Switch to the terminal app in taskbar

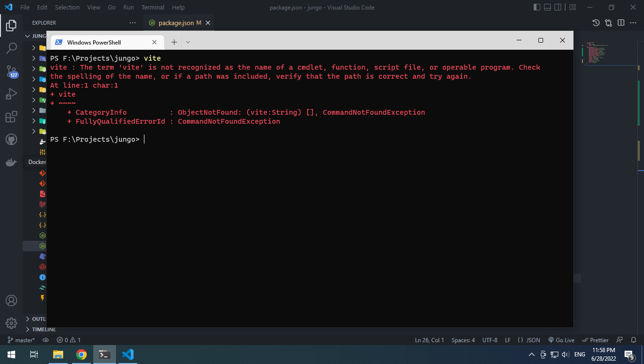click(x=105, y=355)
